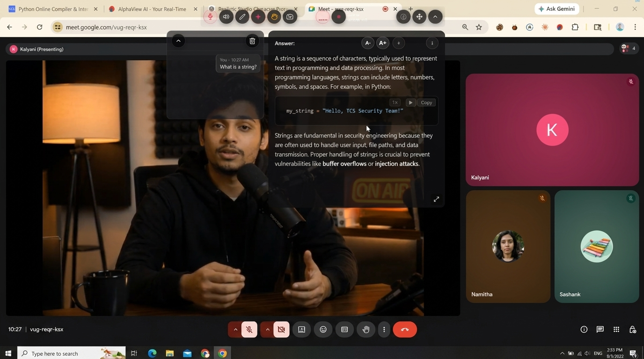
Task: Click the Windows Start button
Action: coord(8,353)
